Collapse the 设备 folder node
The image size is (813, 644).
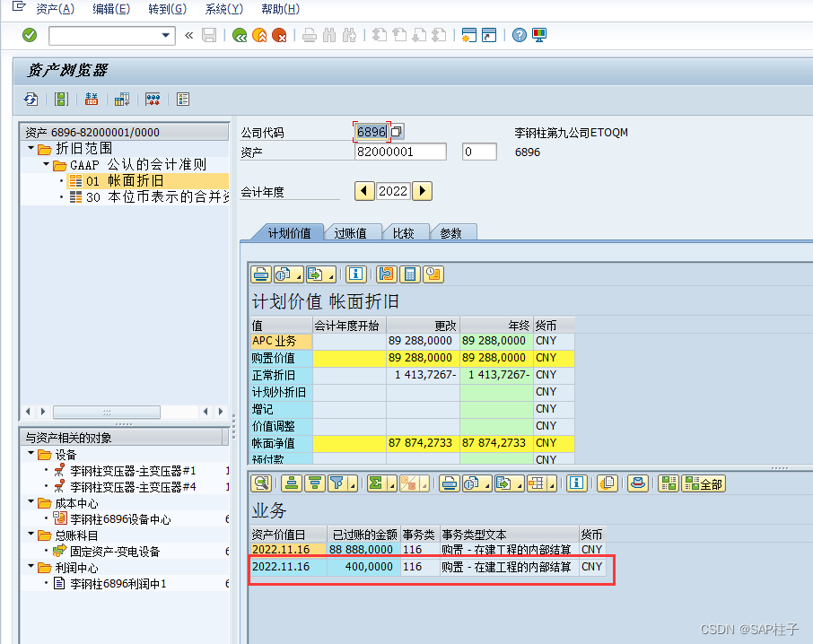[x=31, y=454]
